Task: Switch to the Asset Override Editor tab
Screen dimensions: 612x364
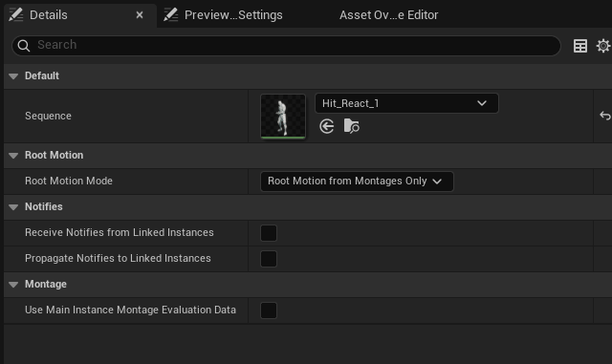Action: click(x=388, y=15)
